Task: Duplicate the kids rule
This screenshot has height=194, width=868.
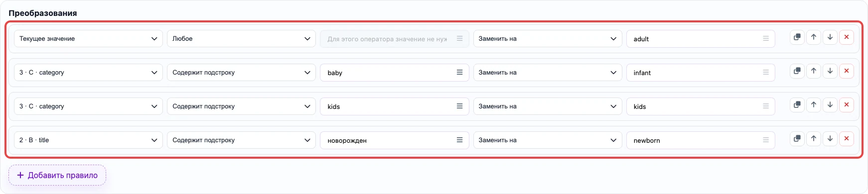Action: [797, 105]
